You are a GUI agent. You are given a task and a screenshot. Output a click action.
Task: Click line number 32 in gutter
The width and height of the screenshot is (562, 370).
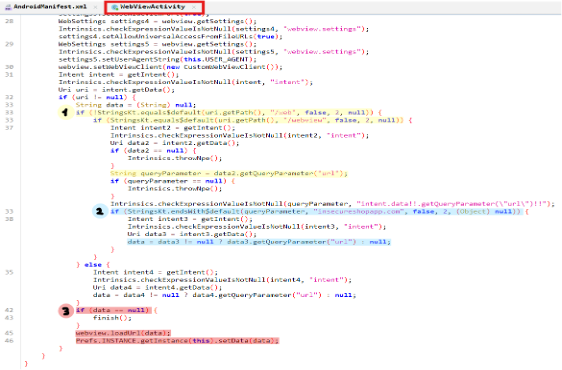(9, 97)
